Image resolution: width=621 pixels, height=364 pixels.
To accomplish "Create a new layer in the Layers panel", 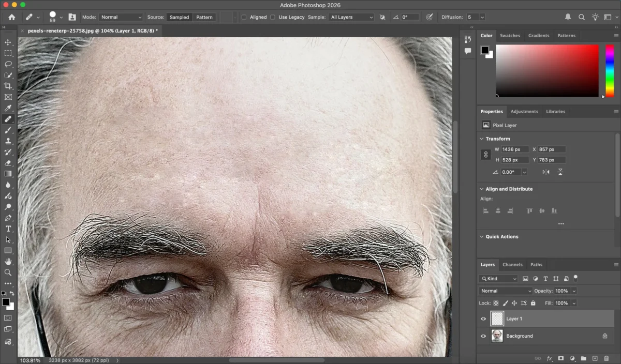I will (595, 358).
